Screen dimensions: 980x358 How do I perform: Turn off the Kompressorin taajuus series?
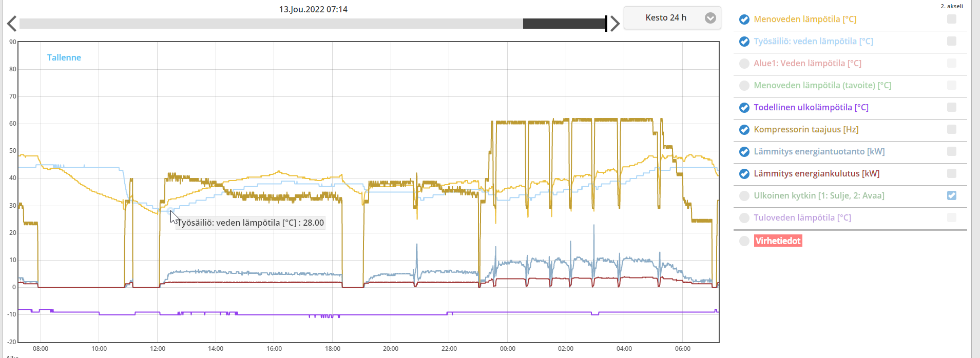744,130
